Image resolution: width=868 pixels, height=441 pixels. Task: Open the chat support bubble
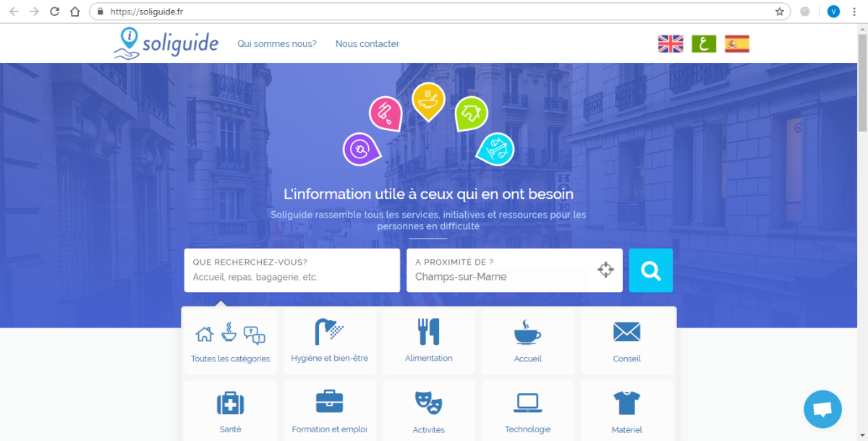(x=822, y=409)
